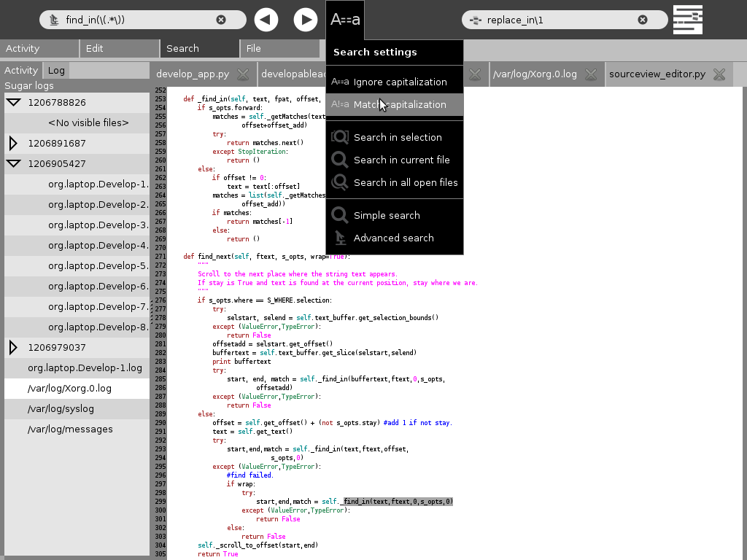
Task: Choose Advanced search from settings menu
Action: coord(393,238)
